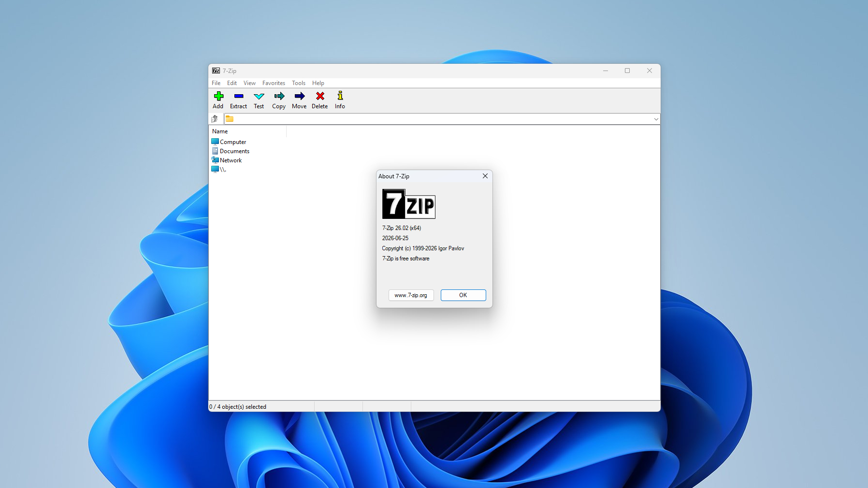Click the Documents label in the file list
This screenshot has height=488, width=868.
pyautogui.click(x=234, y=151)
